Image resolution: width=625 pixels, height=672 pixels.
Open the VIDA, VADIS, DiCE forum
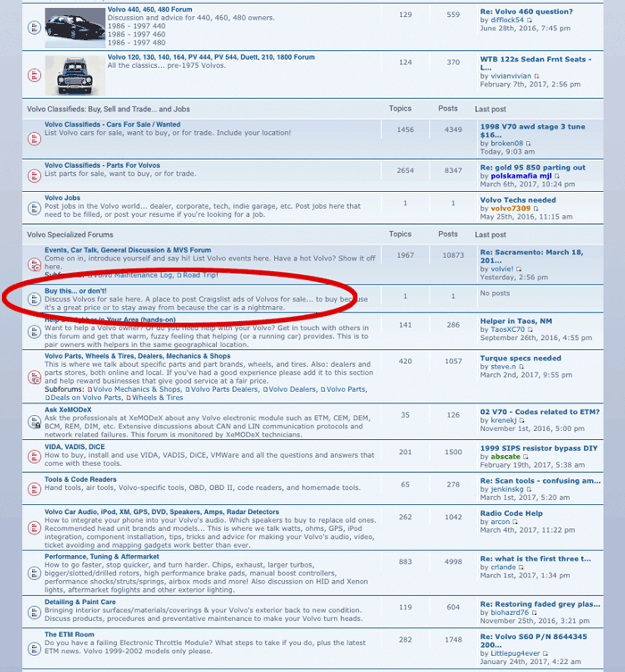(75, 446)
